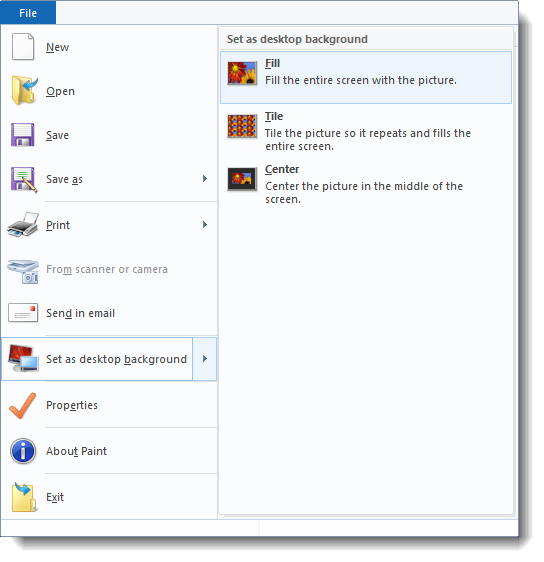Click the blank page New icon

(23, 47)
